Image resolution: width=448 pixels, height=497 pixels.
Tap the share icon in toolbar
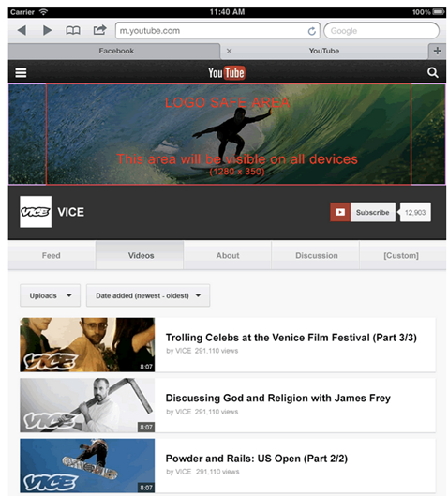tap(99, 30)
